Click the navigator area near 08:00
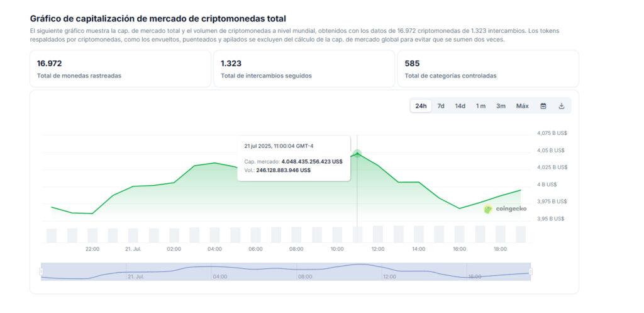 (304, 272)
